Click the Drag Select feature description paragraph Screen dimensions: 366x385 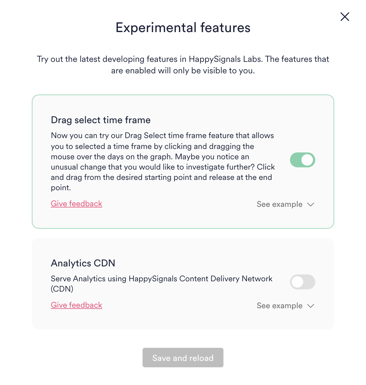pyautogui.click(x=163, y=162)
